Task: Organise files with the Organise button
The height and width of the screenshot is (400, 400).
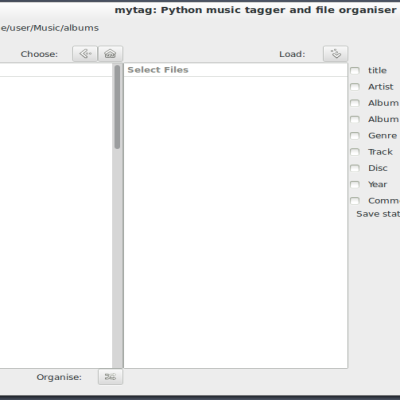Action: 110,377
